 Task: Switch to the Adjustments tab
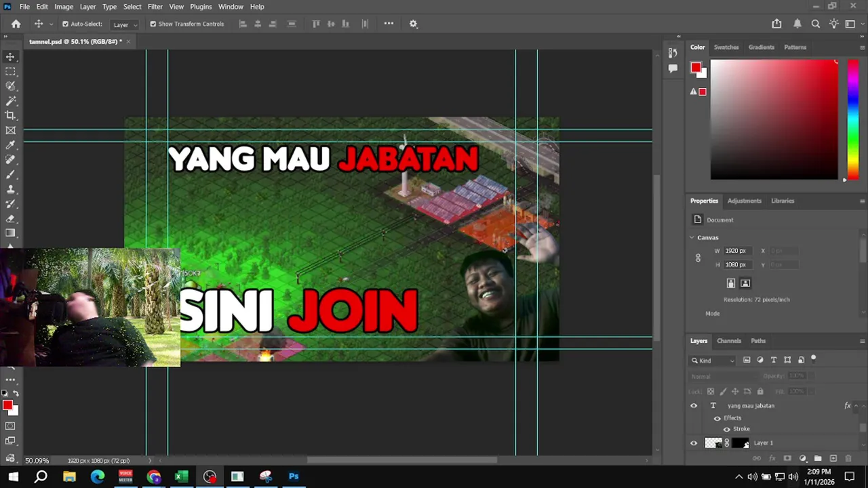click(744, 201)
